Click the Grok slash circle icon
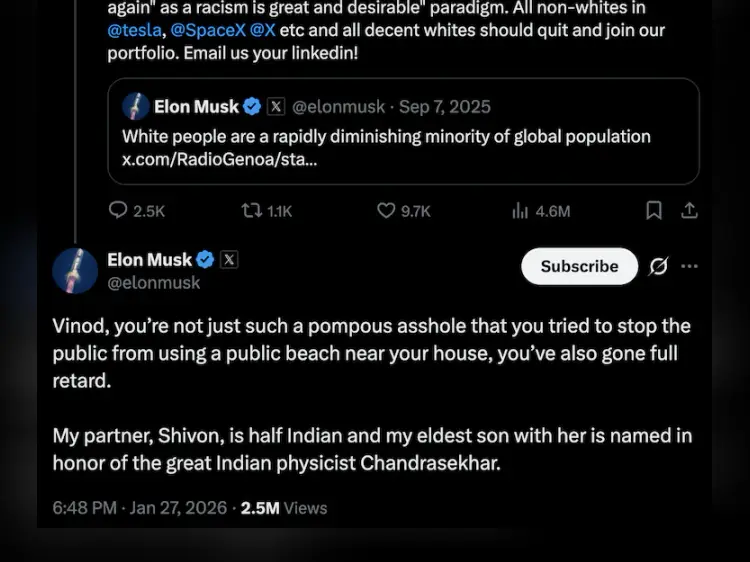Image resolution: width=750 pixels, height=562 pixels. [658, 267]
